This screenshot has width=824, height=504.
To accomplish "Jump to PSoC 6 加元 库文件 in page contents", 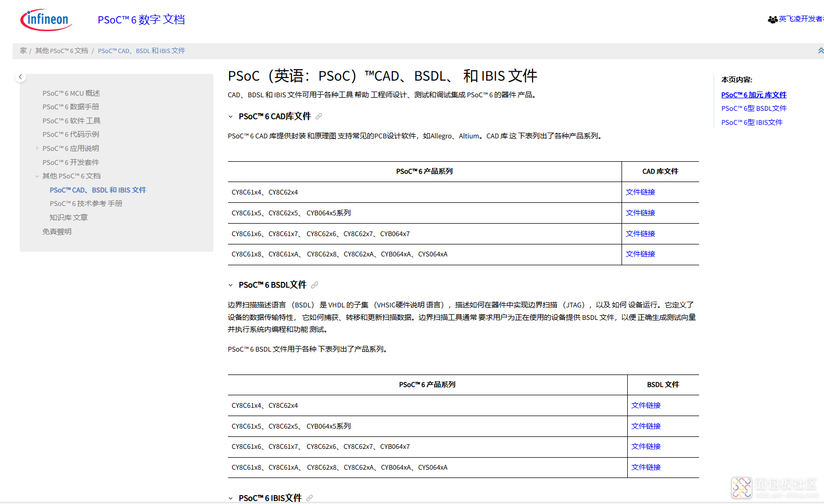I will pyautogui.click(x=754, y=95).
